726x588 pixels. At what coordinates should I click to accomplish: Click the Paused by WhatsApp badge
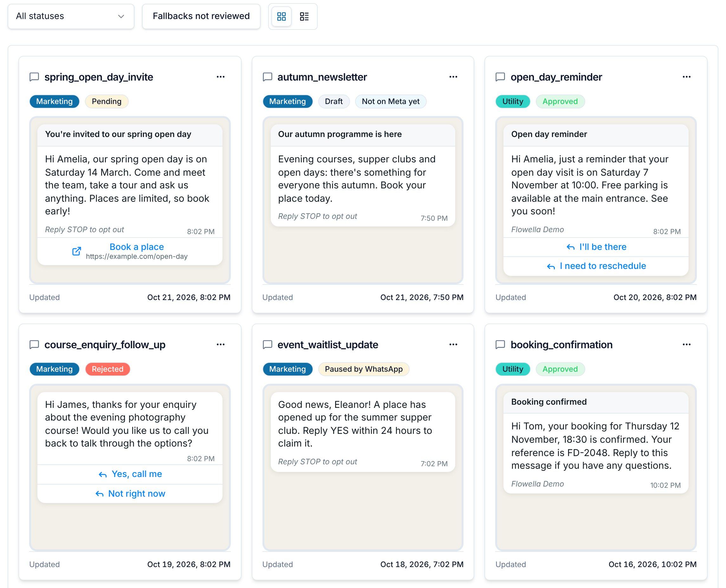[x=363, y=369]
